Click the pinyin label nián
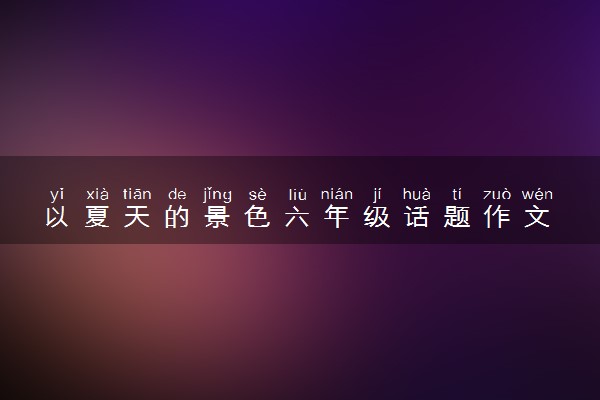 coord(337,194)
